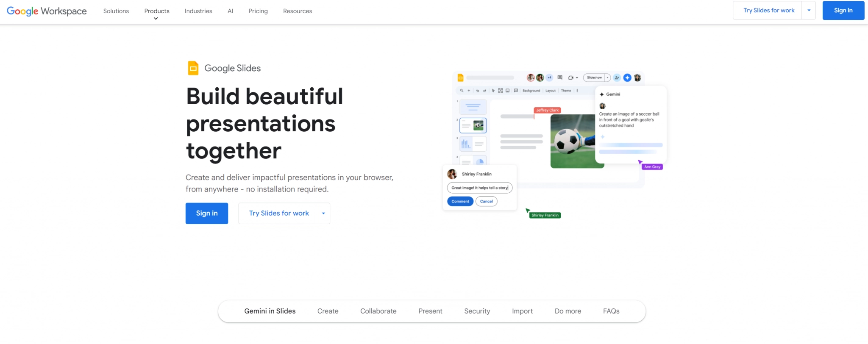Open dropdown arrow beside header Try Slides for work
The height and width of the screenshot is (344, 868).
pyautogui.click(x=809, y=11)
